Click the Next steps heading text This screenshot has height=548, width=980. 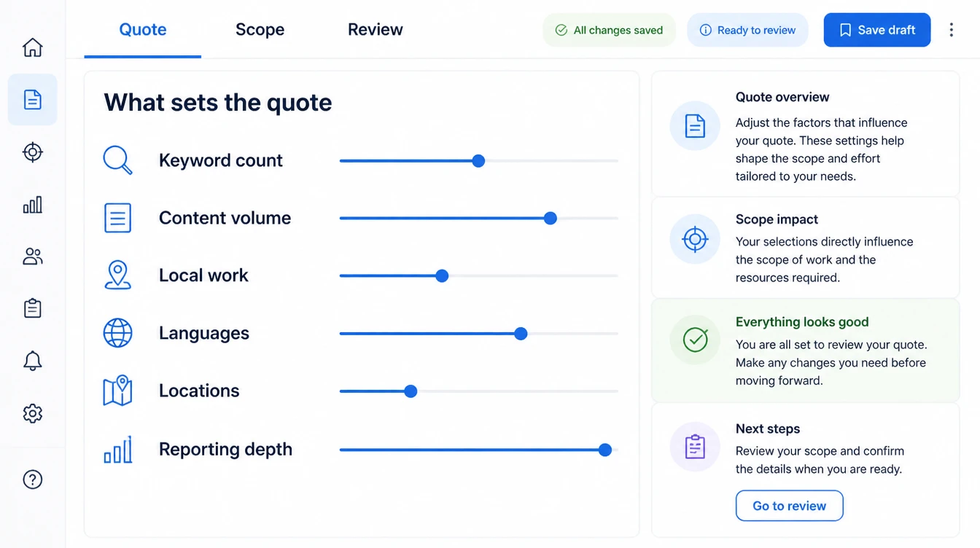768,428
